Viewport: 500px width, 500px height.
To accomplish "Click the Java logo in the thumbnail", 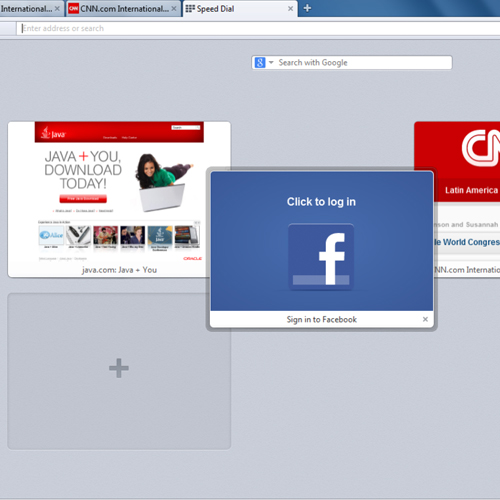I will click(x=53, y=133).
